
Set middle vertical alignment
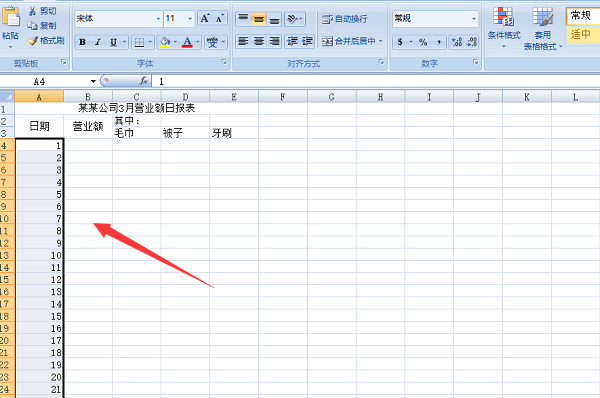pyautogui.click(x=259, y=18)
